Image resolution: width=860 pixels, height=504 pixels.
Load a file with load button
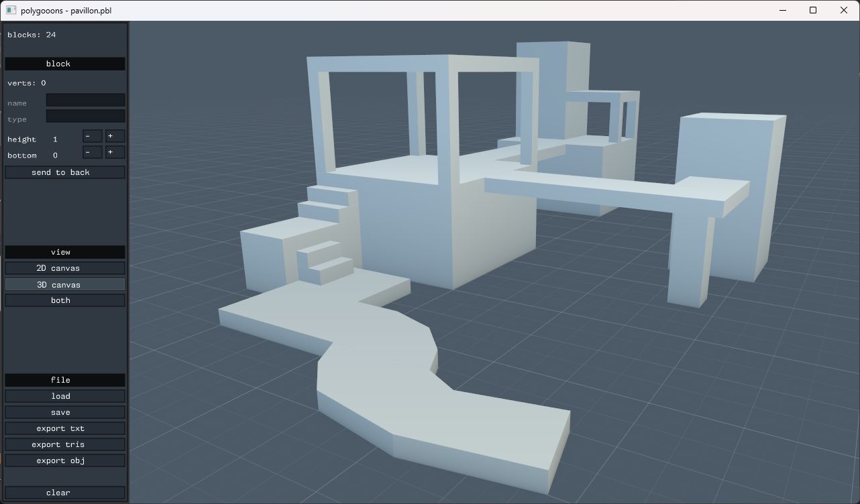(x=65, y=396)
